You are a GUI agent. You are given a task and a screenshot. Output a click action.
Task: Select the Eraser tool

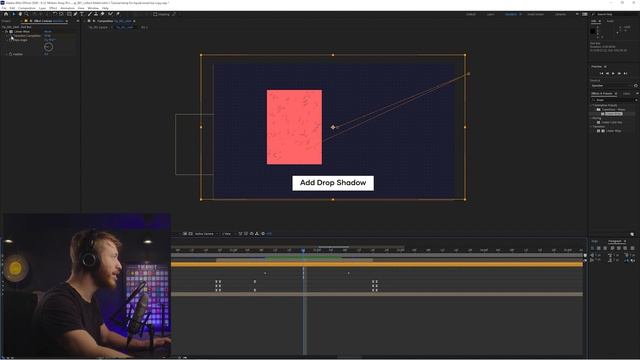coord(102,14)
